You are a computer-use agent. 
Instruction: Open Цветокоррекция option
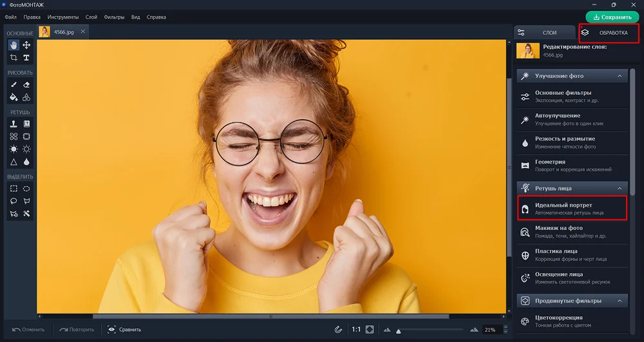[572, 321]
